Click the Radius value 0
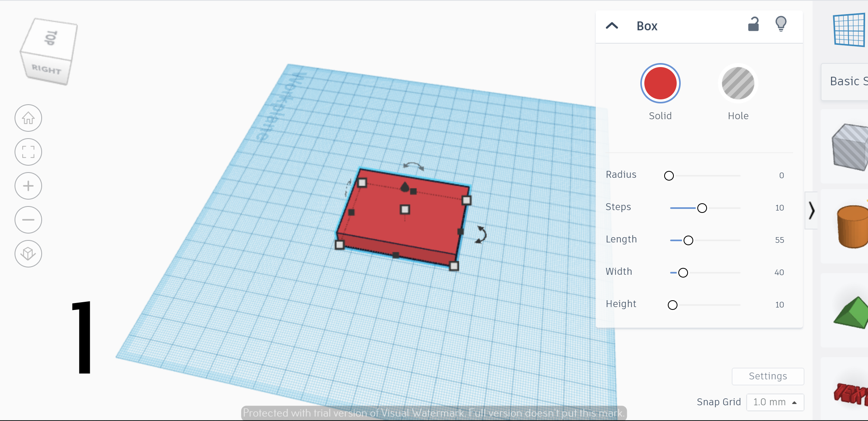868x421 pixels. [781, 175]
